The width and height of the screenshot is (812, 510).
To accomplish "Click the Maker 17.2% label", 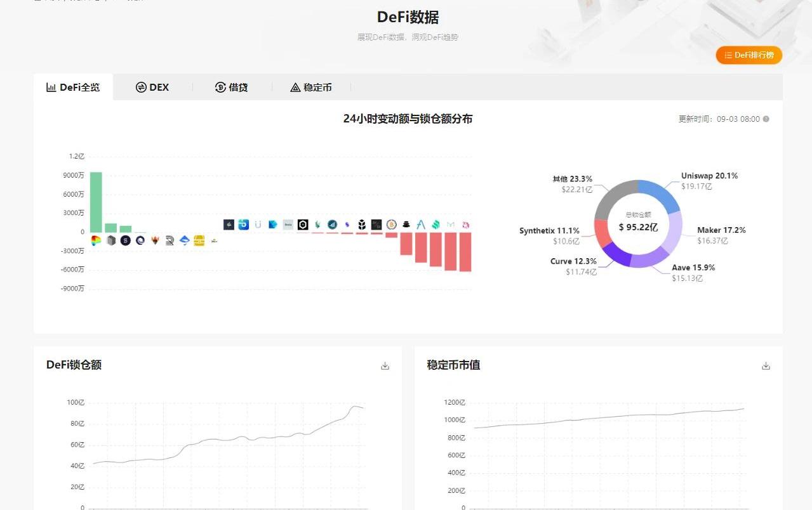I will [721, 230].
